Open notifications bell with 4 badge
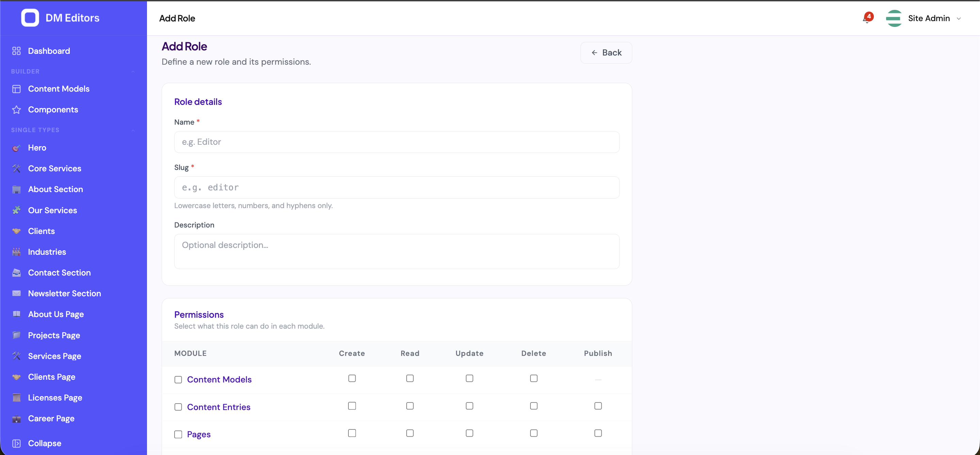This screenshot has height=455, width=980. (868, 18)
